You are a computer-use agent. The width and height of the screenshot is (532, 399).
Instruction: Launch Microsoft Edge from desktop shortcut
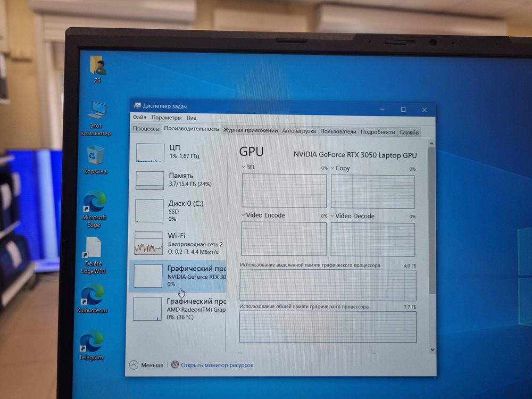(94, 209)
